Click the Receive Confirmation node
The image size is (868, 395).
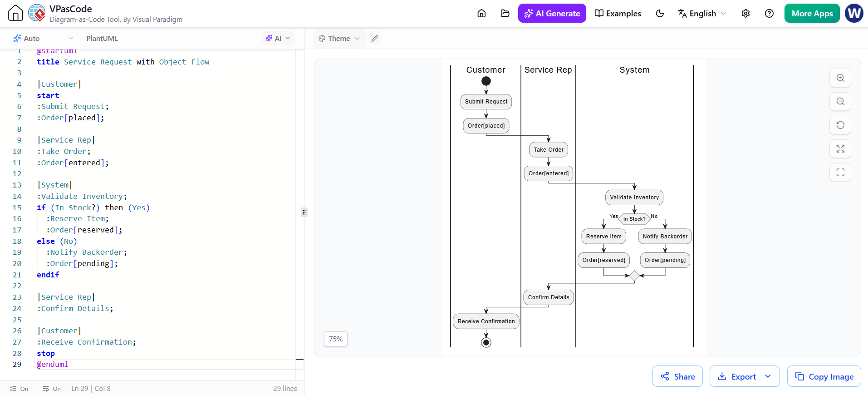coord(486,321)
